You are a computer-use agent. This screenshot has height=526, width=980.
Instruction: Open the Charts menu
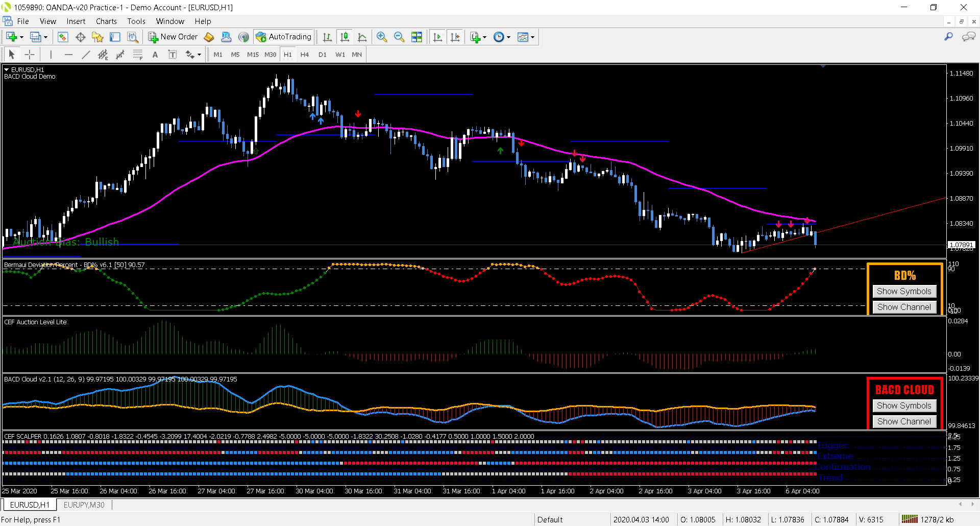106,21
